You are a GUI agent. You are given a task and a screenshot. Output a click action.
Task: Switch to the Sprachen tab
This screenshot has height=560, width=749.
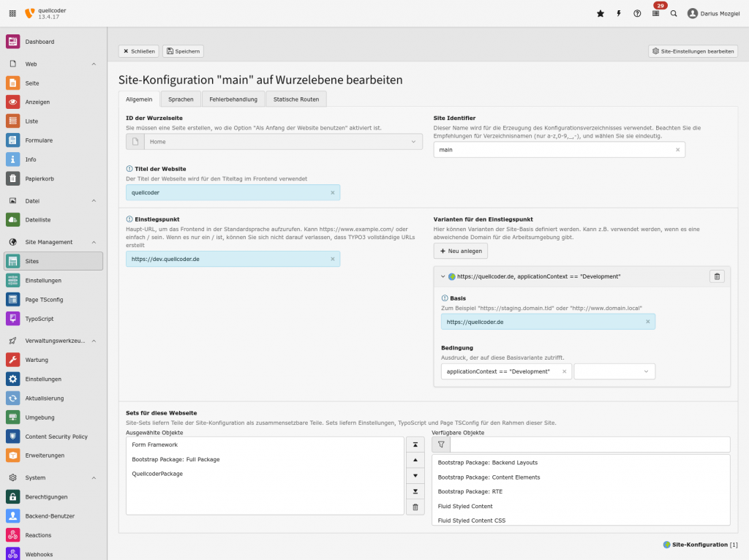tap(181, 99)
